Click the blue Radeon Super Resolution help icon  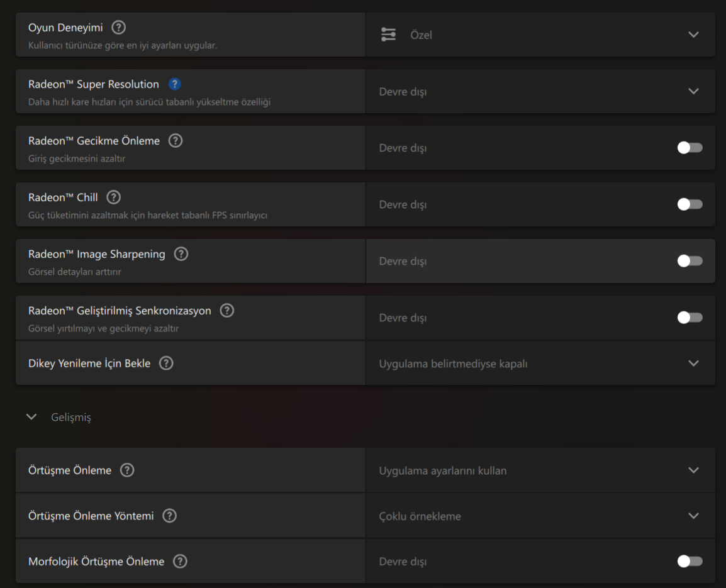[174, 84]
